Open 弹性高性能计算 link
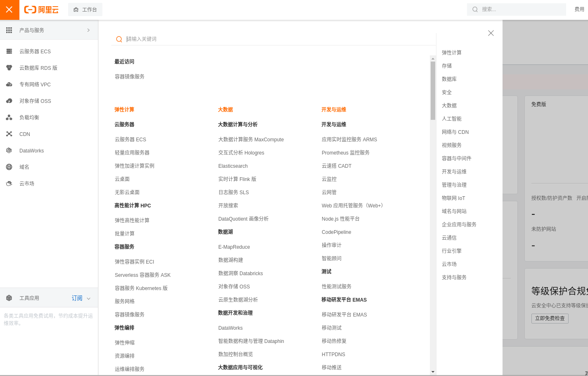The image size is (588, 376). click(x=132, y=220)
